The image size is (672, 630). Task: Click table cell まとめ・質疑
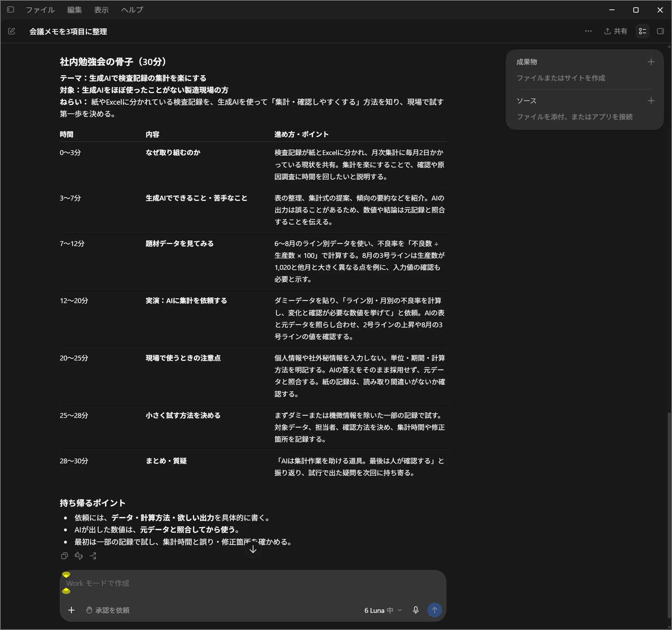pos(166,461)
